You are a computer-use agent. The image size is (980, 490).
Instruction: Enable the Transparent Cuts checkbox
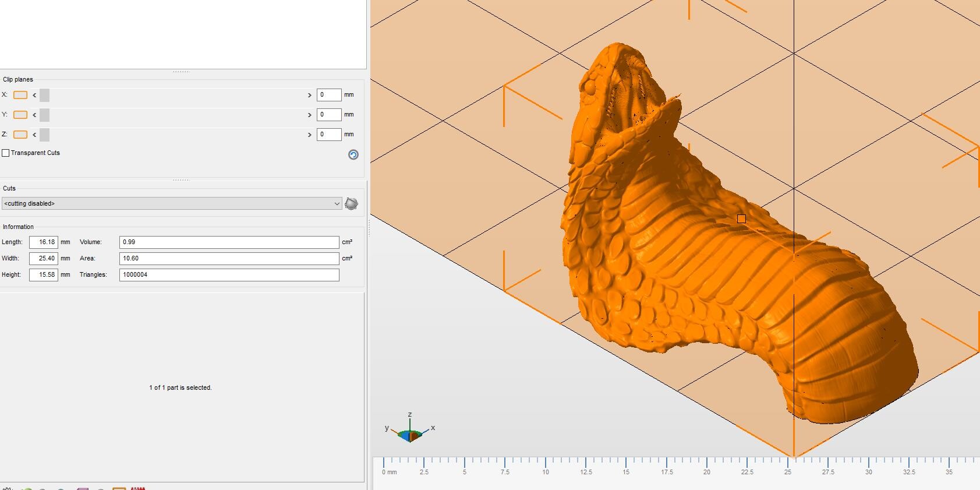(x=6, y=153)
